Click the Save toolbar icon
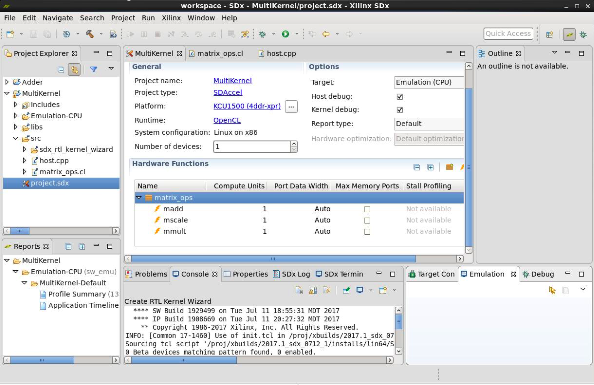Screen dimensions: 594x385 pos(33,34)
